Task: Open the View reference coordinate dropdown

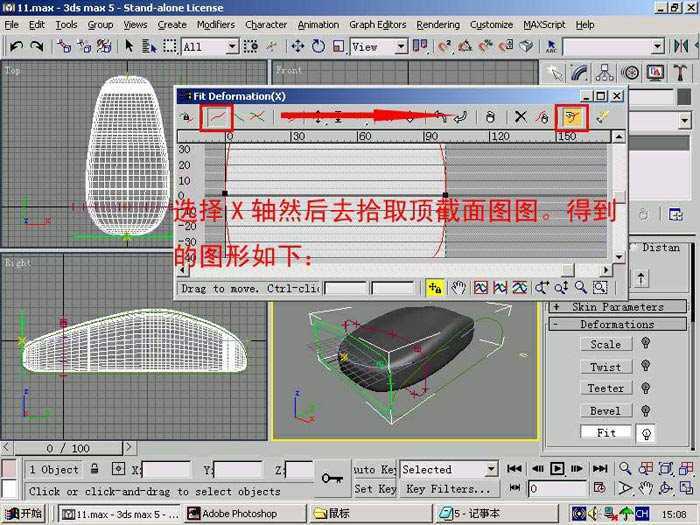Action: coord(401,46)
